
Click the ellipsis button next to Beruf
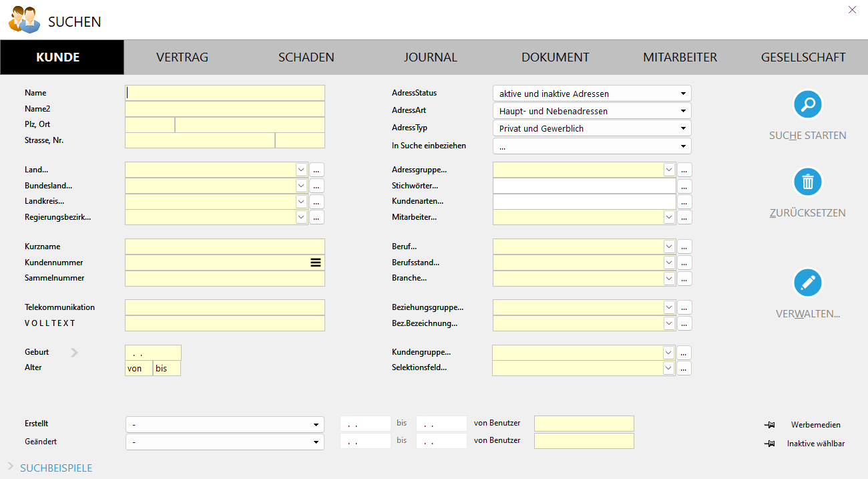pyautogui.click(x=684, y=247)
